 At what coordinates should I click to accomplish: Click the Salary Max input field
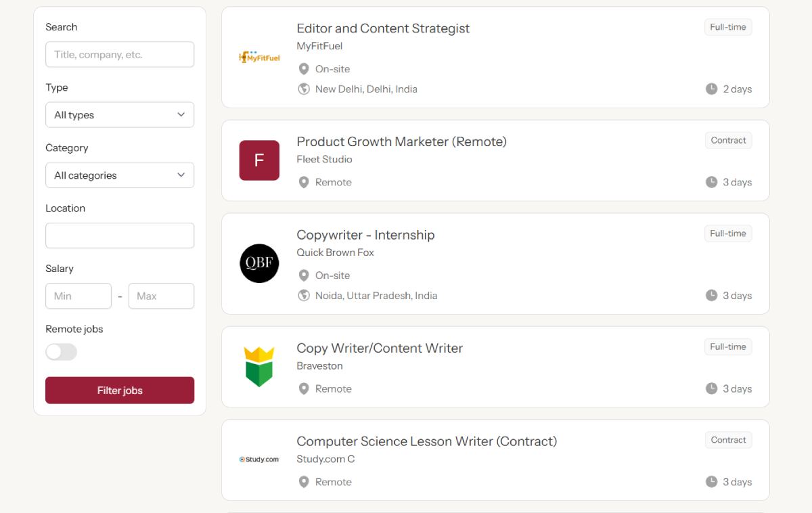tap(161, 296)
